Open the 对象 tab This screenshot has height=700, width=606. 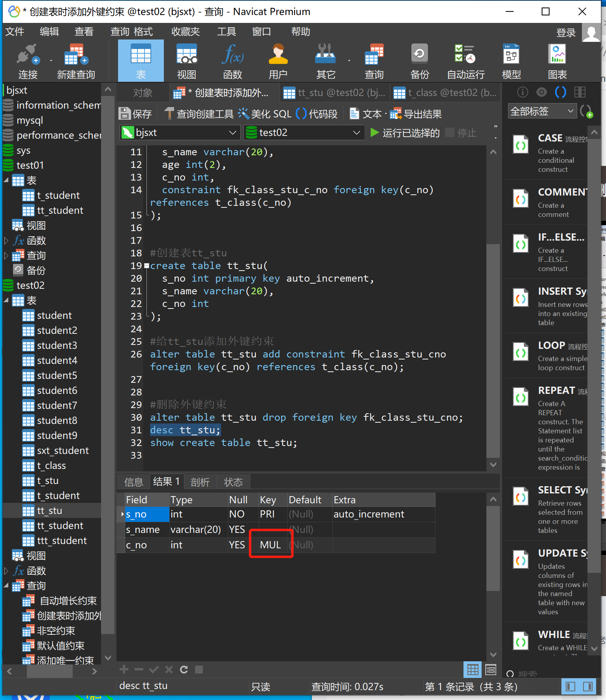tap(143, 93)
